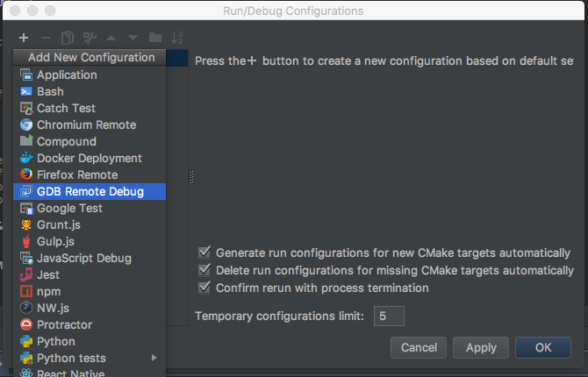The height and width of the screenshot is (377, 588).
Task: Click the Add New Configuration plus icon
Action: coord(24,38)
